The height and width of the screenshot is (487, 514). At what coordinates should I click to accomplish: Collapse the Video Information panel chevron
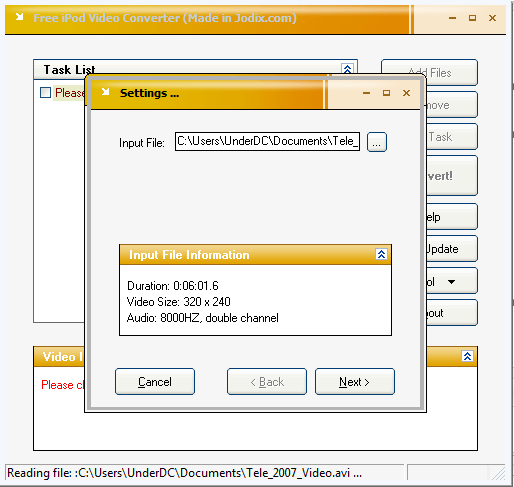point(467,356)
